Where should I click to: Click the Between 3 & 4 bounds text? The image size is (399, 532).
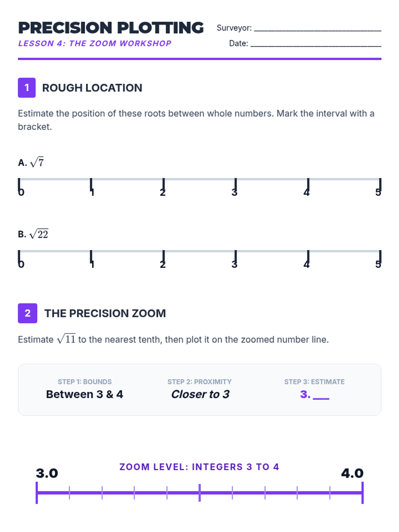pyautogui.click(x=84, y=394)
